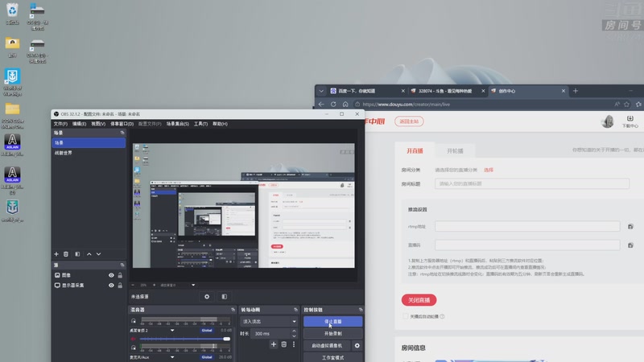Screen dimensions: 644x362
Task: Move scene up with the up arrow
Action: click(89, 254)
